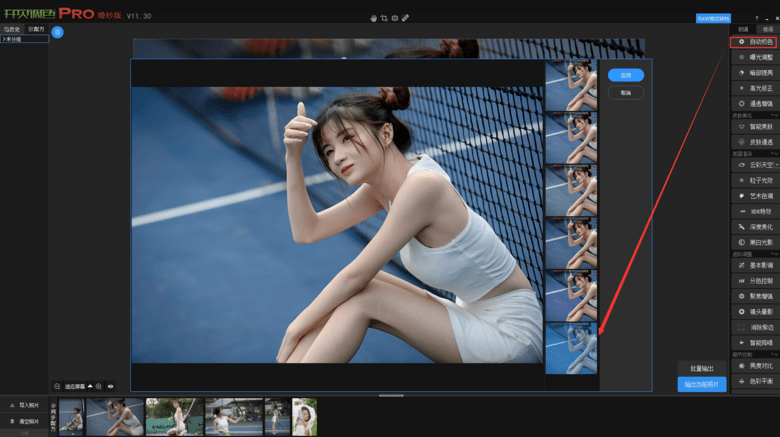Switch to the 配方 recipe tab
Screen dimensions: 780x437
(x=36, y=29)
